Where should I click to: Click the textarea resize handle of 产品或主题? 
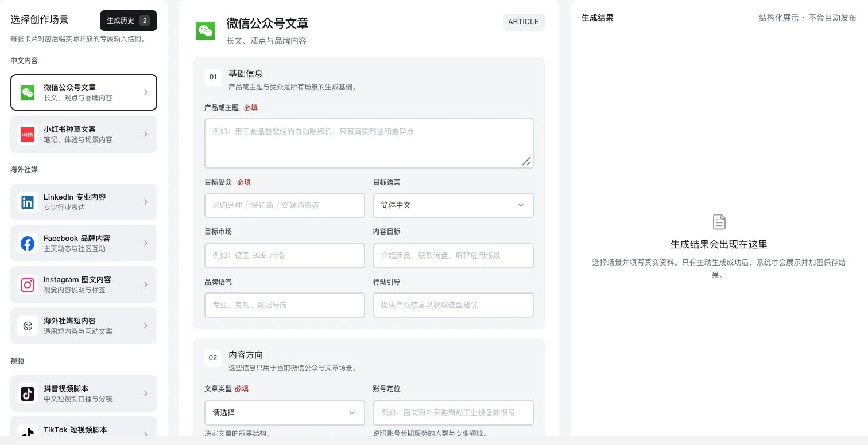point(526,161)
